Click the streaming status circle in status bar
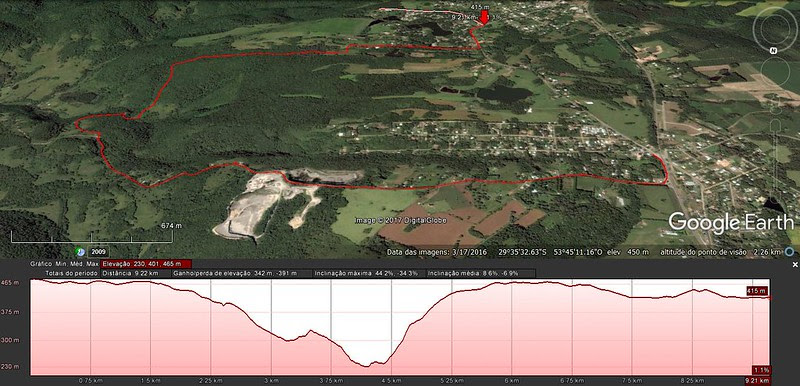 [789, 251]
